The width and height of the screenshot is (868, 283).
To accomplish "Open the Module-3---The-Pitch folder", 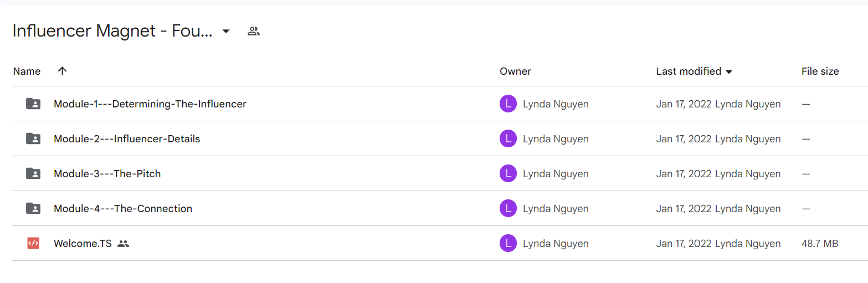I will point(107,173).
